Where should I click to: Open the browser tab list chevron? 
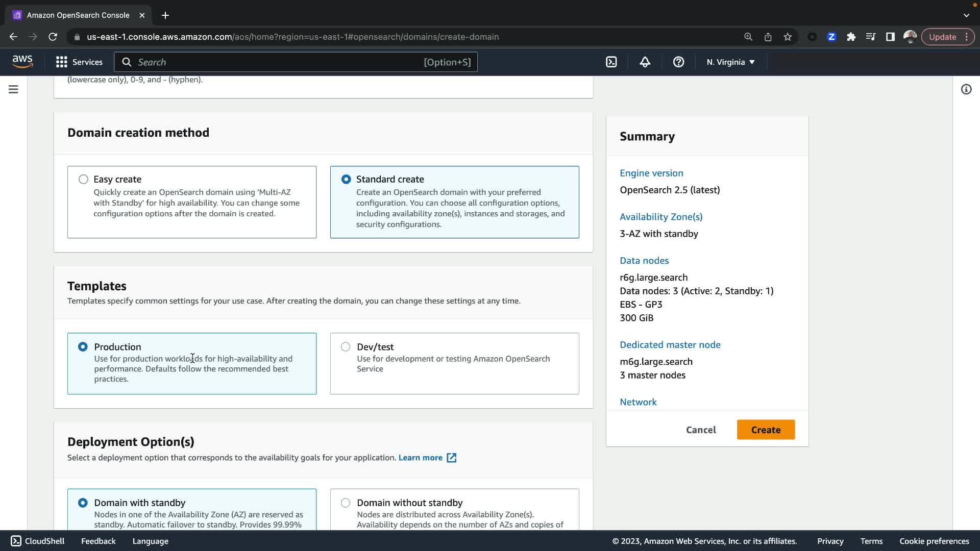(966, 15)
